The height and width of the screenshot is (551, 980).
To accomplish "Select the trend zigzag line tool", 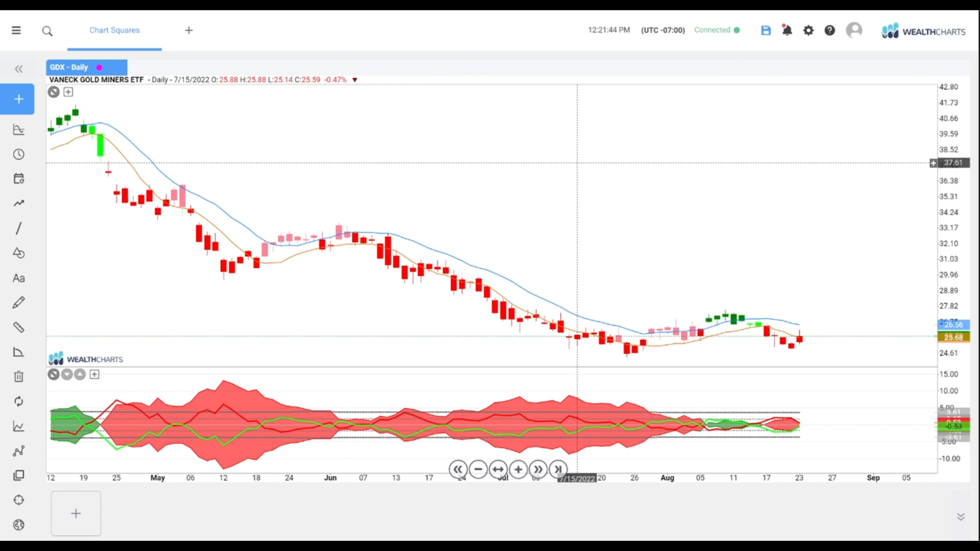I will click(19, 203).
